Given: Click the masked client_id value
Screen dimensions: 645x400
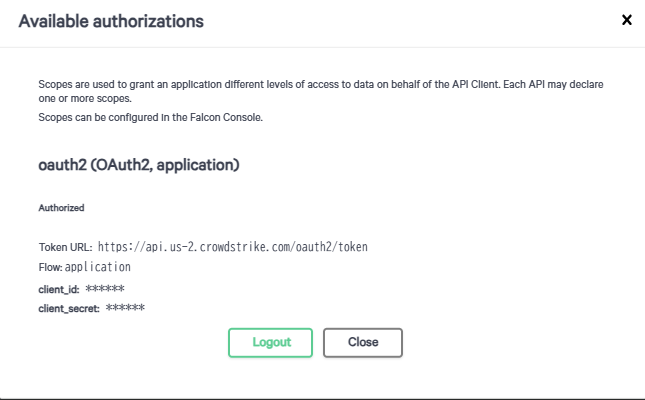Looking at the screenshot, I should pos(105,288).
